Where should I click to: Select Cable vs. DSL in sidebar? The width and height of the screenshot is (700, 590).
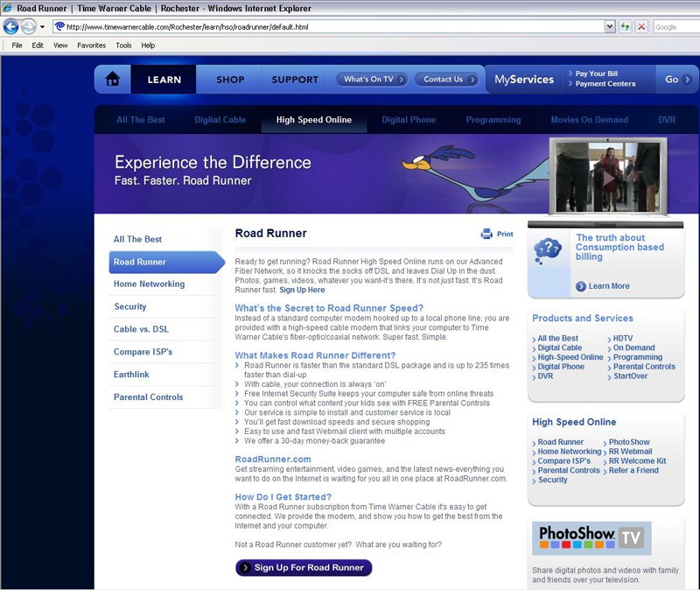pyautogui.click(x=141, y=329)
